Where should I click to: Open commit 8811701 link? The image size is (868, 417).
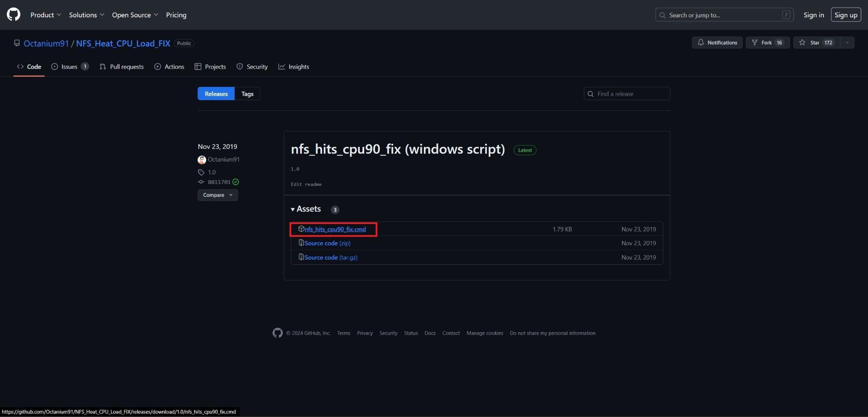[219, 182]
